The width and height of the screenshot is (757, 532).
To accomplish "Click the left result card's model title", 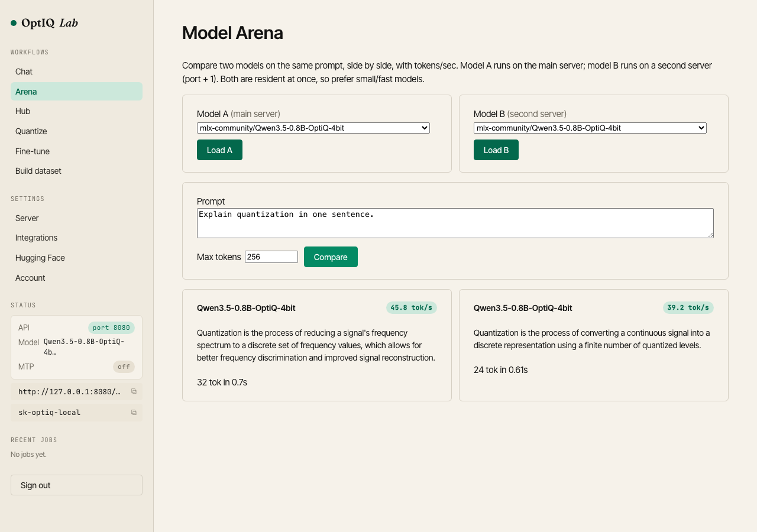I will click(x=246, y=308).
